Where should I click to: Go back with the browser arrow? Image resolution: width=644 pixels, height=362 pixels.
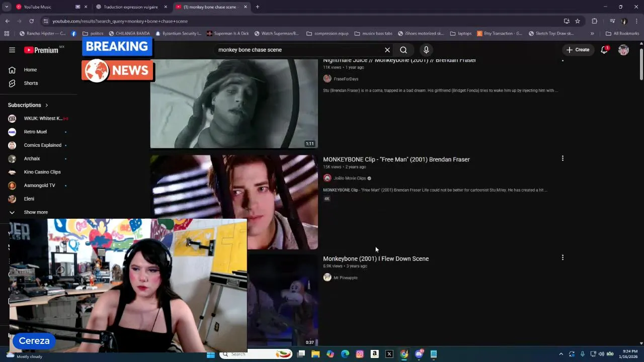coord(7,21)
